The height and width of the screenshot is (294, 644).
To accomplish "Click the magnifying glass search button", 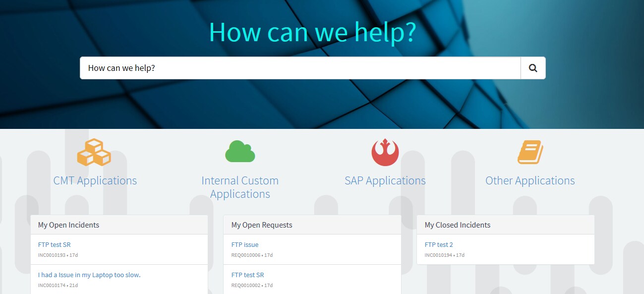I will 533,68.
